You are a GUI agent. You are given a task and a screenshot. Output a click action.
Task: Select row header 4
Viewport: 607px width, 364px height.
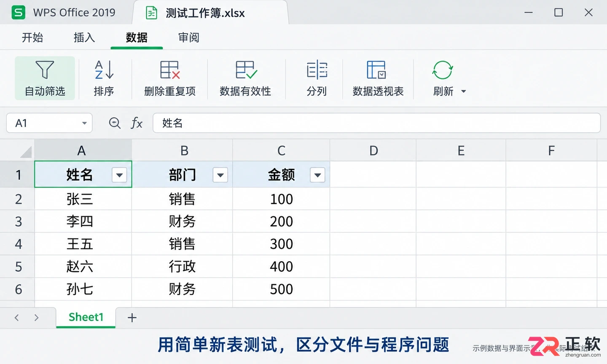18,244
